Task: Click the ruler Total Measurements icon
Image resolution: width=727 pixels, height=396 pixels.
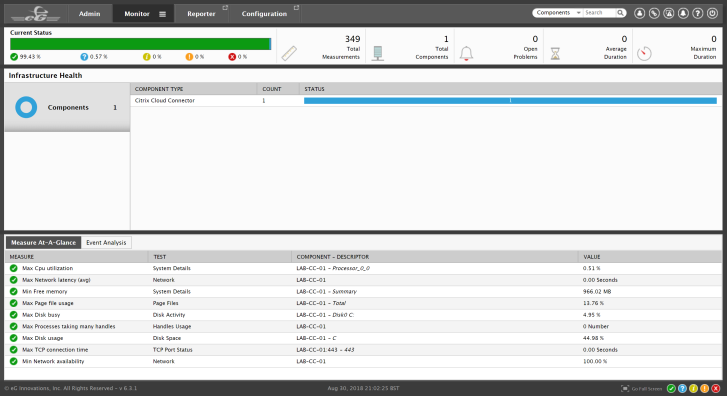Action: click(289, 53)
